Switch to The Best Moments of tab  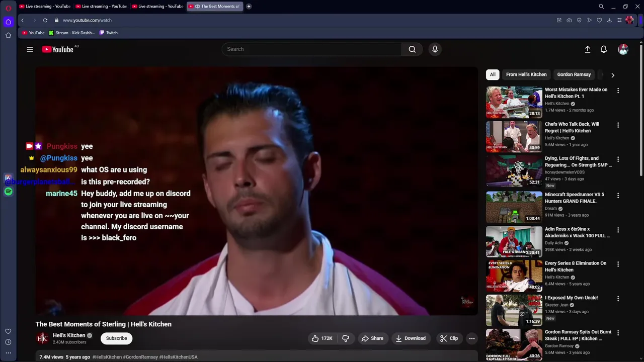tap(215, 7)
